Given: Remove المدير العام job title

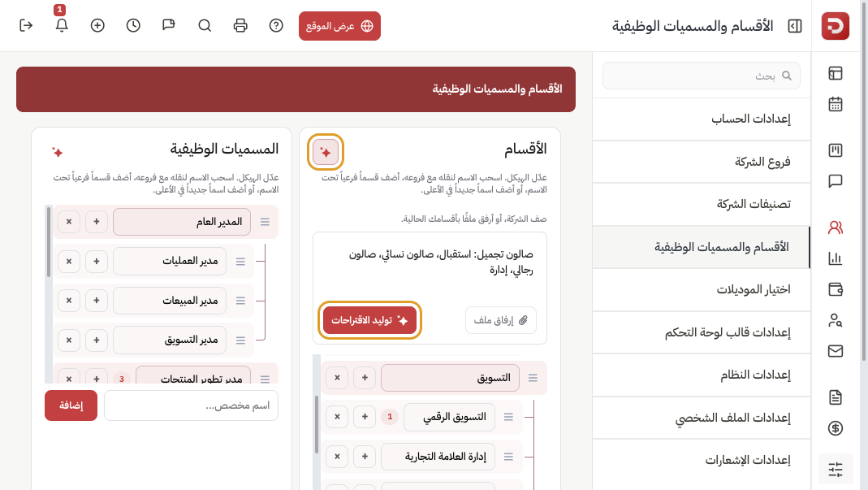Looking at the screenshot, I should (x=69, y=222).
